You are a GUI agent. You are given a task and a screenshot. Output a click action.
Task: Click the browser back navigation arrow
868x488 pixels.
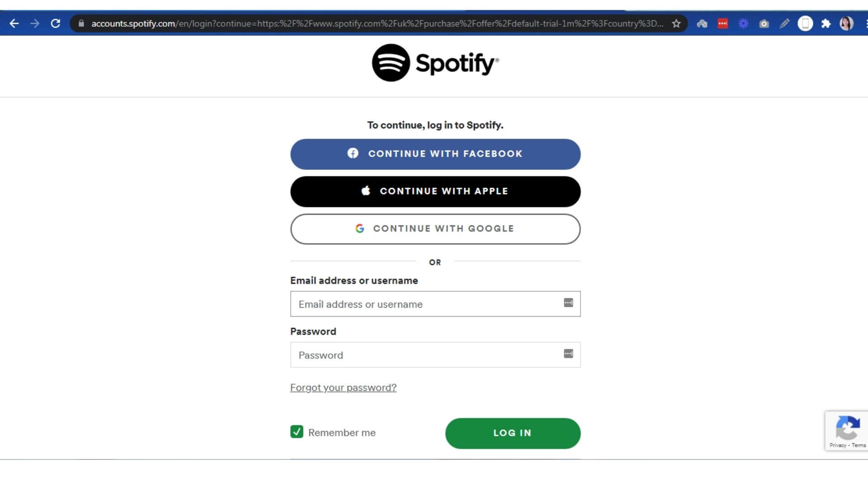click(14, 23)
